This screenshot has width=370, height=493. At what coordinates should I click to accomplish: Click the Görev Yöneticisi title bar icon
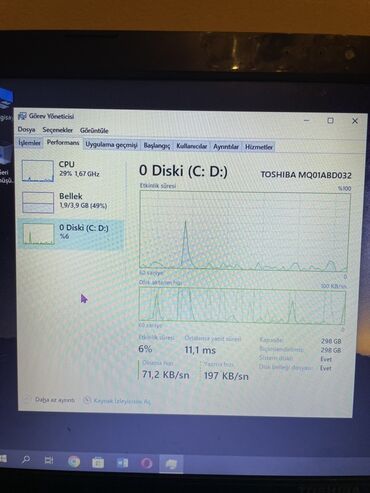[x=22, y=116]
